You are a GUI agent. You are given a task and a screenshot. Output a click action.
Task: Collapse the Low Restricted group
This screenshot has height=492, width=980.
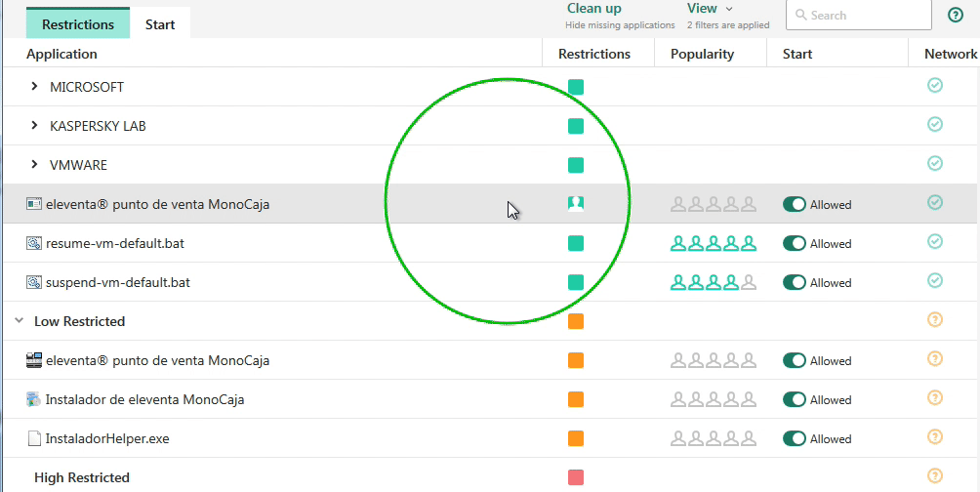[x=19, y=321]
